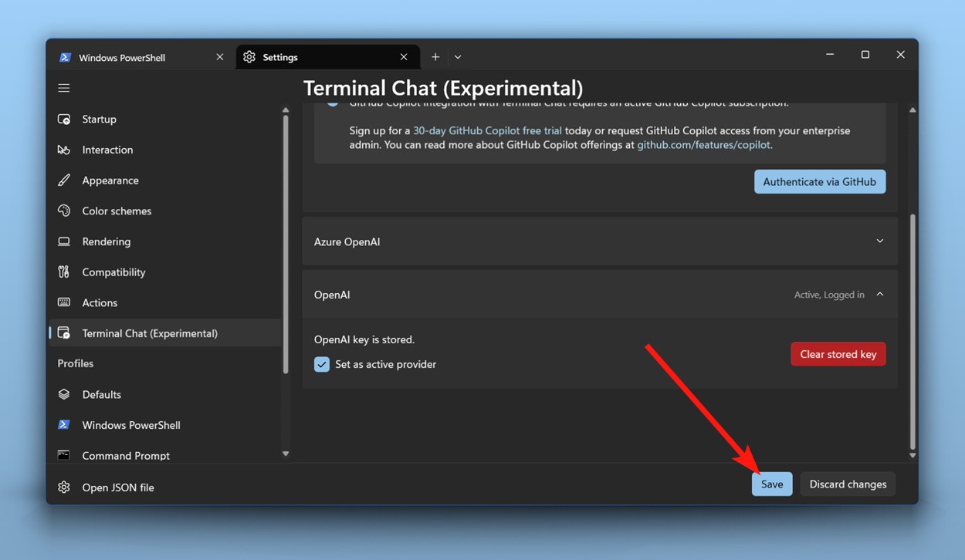Uncheck Set as active provider
The height and width of the screenshot is (560, 965).
coord(322,363)
